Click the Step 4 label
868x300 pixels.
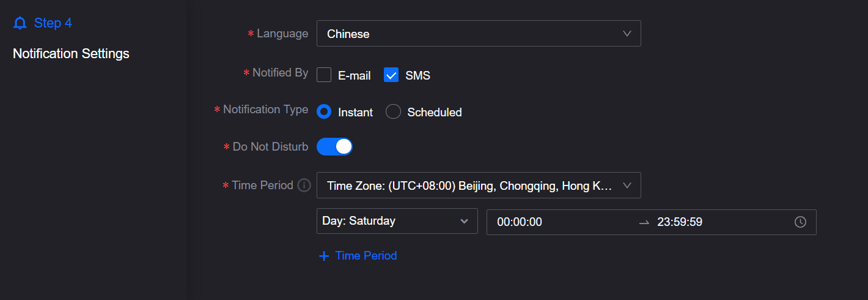point(53,23)
